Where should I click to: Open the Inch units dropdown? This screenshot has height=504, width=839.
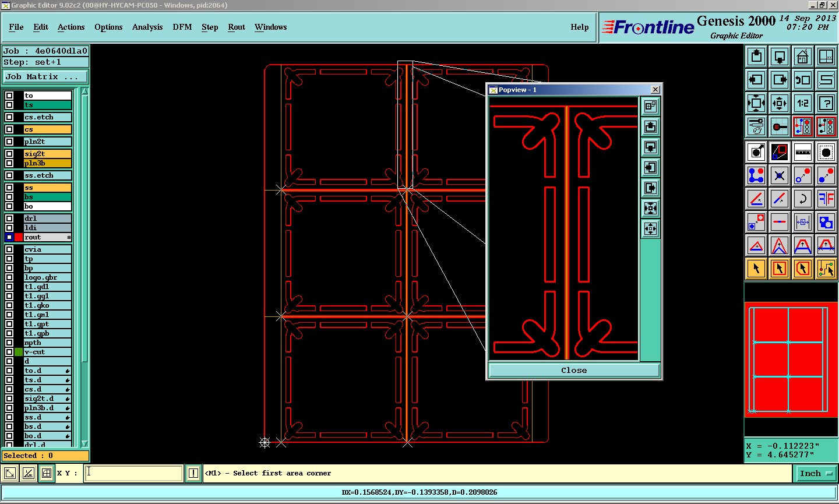pos(815,474)
